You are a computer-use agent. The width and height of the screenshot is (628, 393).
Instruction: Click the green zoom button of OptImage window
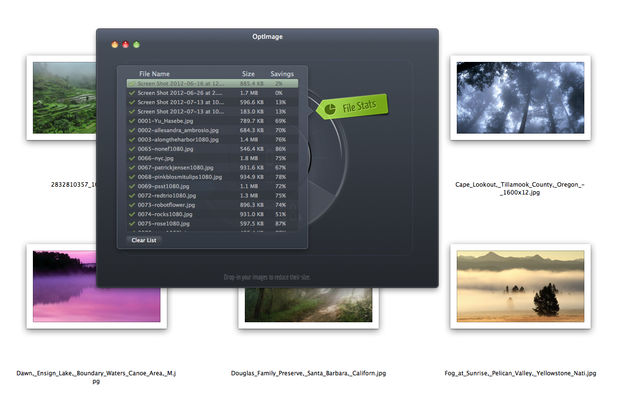pos(137,44)
